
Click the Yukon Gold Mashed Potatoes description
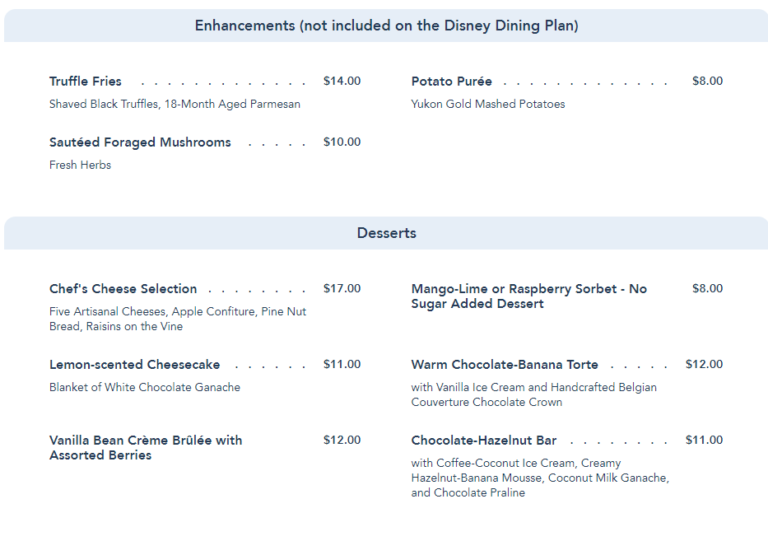488,104
